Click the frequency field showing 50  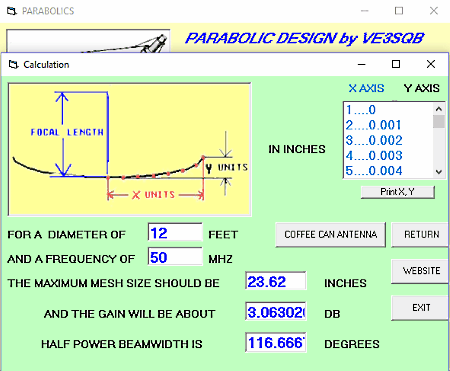tap(175, 257)
